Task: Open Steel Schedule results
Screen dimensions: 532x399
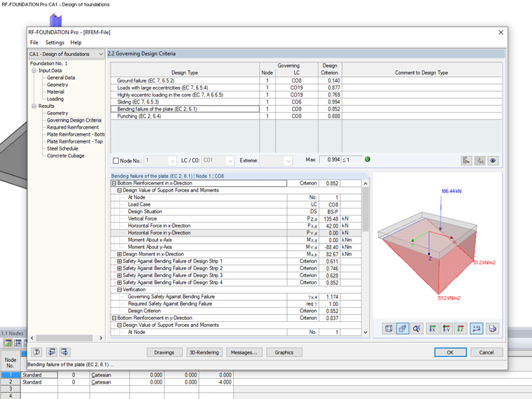Action: (62, 148)
